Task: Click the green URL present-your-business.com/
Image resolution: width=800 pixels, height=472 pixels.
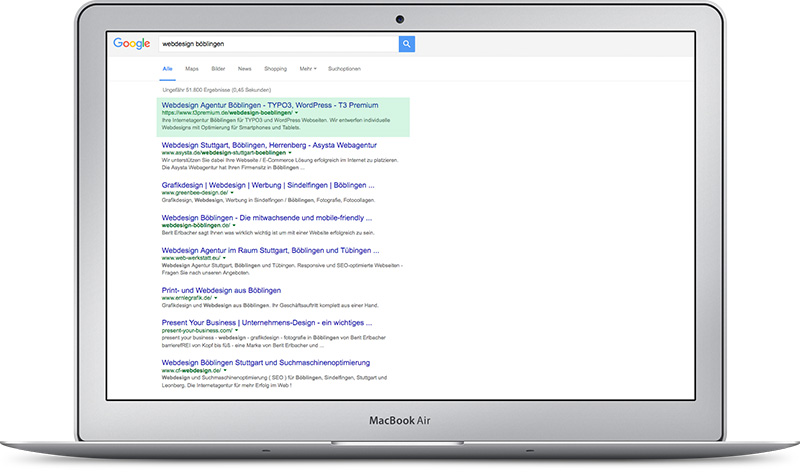Action: point(197,331)
